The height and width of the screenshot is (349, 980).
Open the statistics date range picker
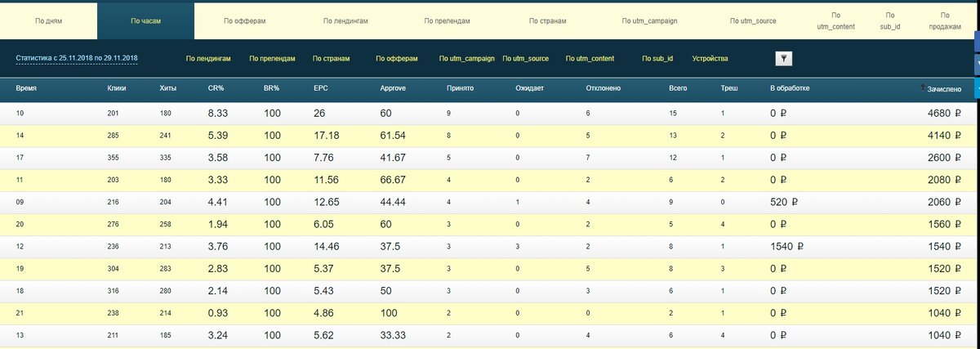click(x=77, y=59)
